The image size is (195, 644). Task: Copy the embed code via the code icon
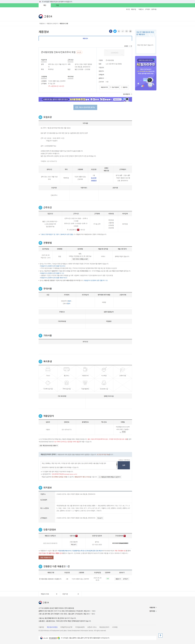[x=123, y=31]
